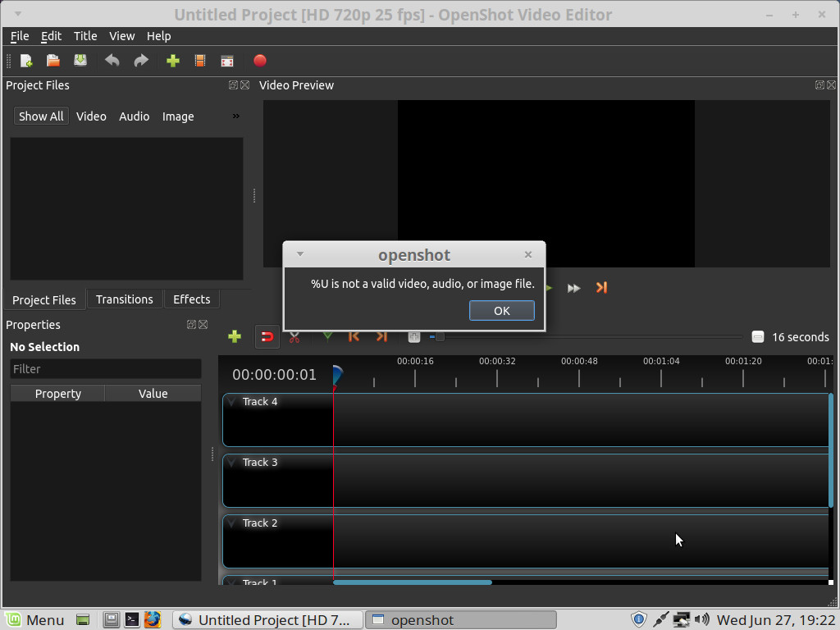Open the main window title bar menu arrow
840x630 pixels.
coord(18,13)
